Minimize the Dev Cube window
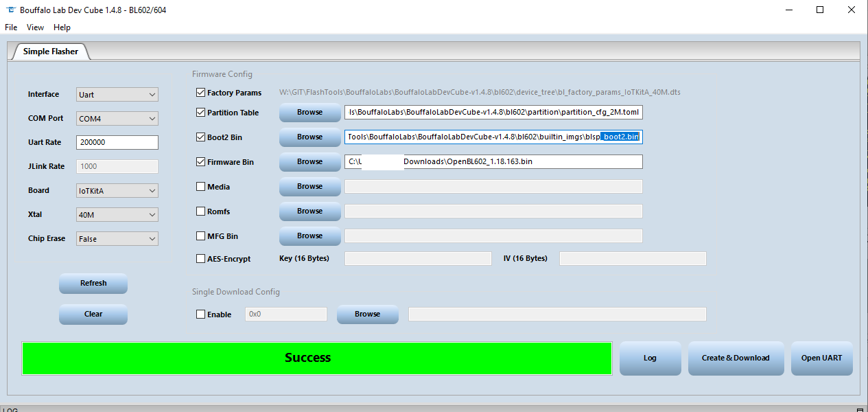The image size is (868, 412). coord(788,10)
